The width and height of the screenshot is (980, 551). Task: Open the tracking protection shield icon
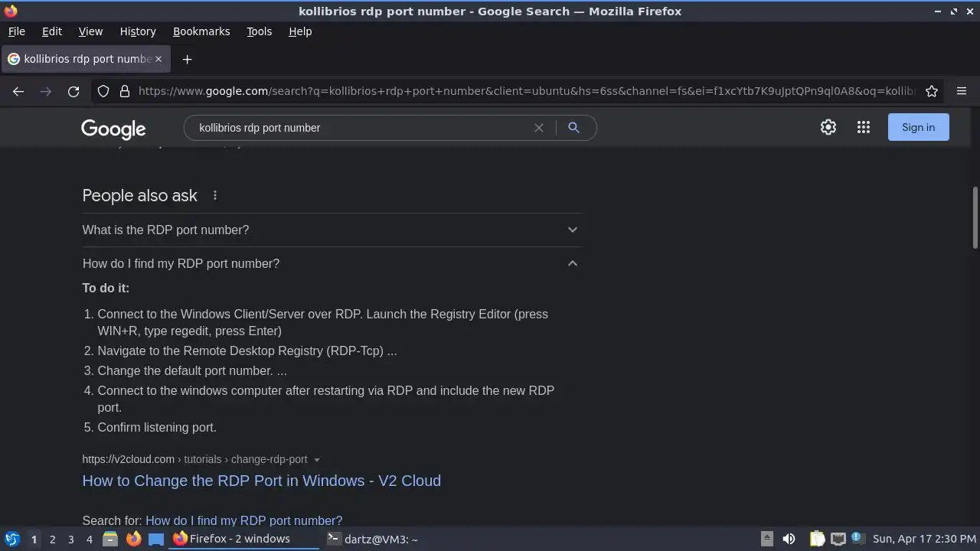click(103, 91)
